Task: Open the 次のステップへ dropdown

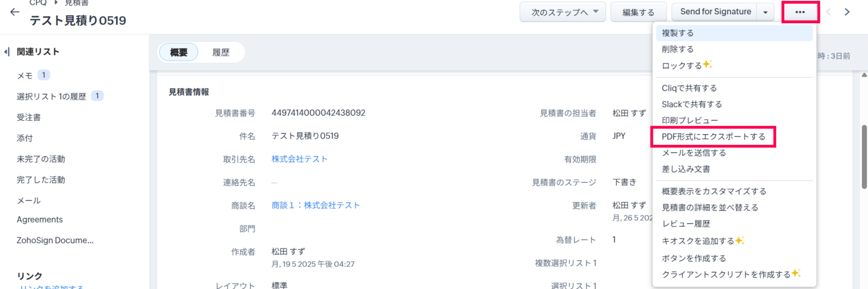Action: coord(562,12)
